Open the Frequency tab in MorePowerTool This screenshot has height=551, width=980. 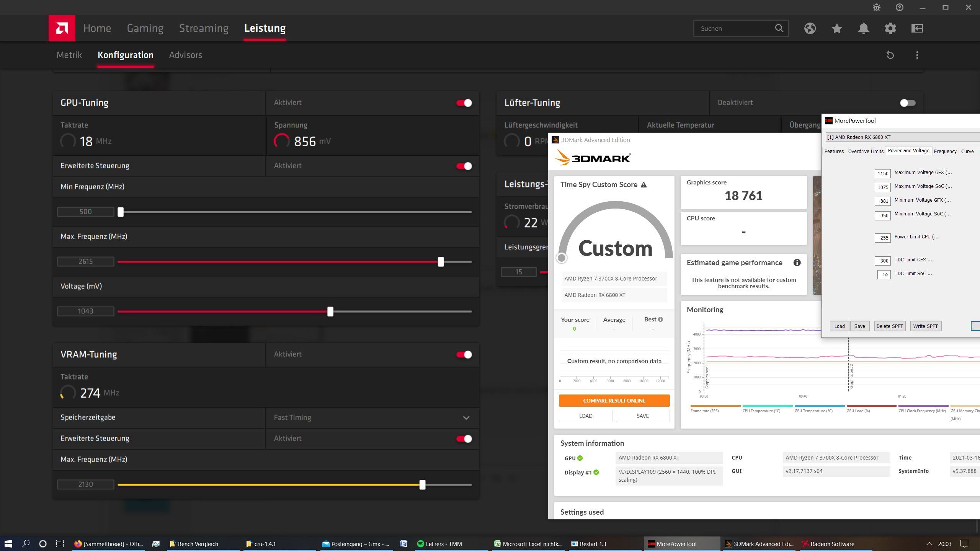(x=945, y=152)
